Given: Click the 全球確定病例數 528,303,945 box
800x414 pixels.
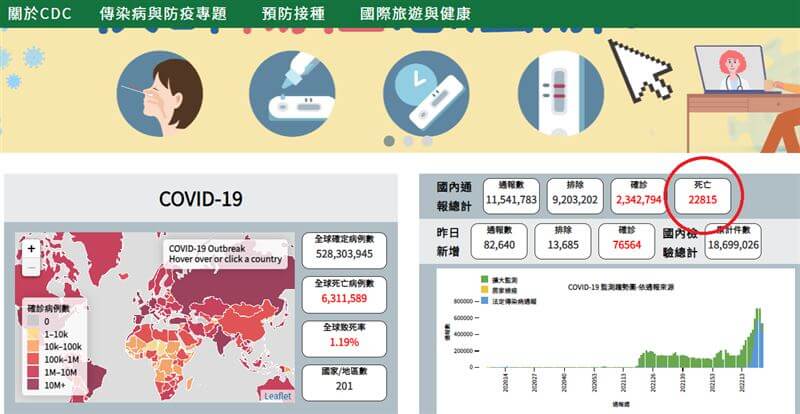Looking at the screenshot, I should tap(344, 250).
